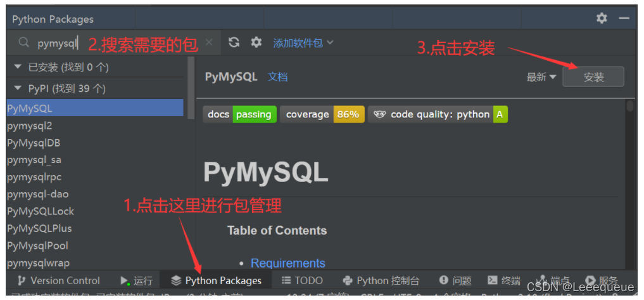Screen dimensions: 644x300
Task: Click the Python Packages panel title
Action: point(53,19)
